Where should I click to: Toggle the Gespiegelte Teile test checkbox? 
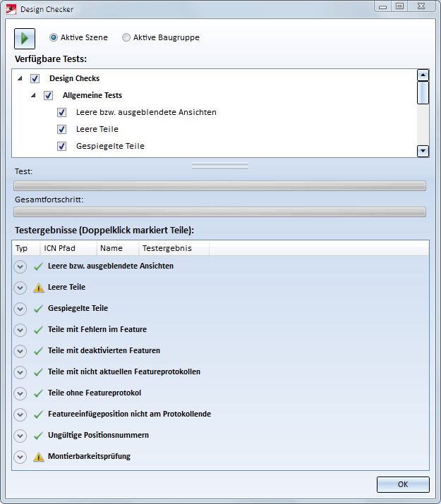point(62,146)
